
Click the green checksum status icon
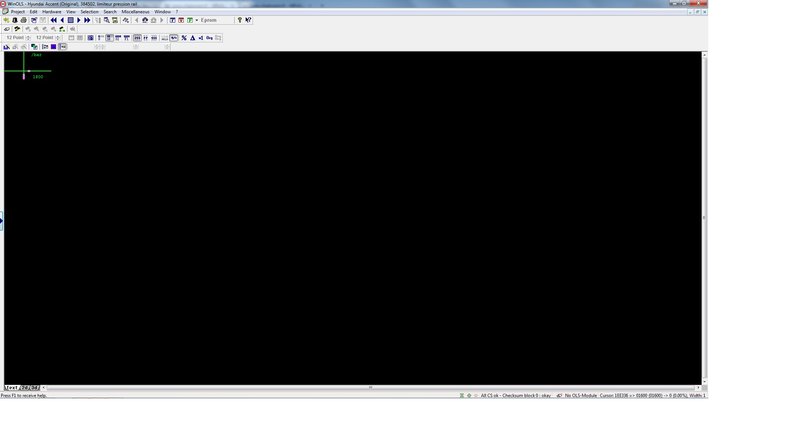[x=462, y=395]
